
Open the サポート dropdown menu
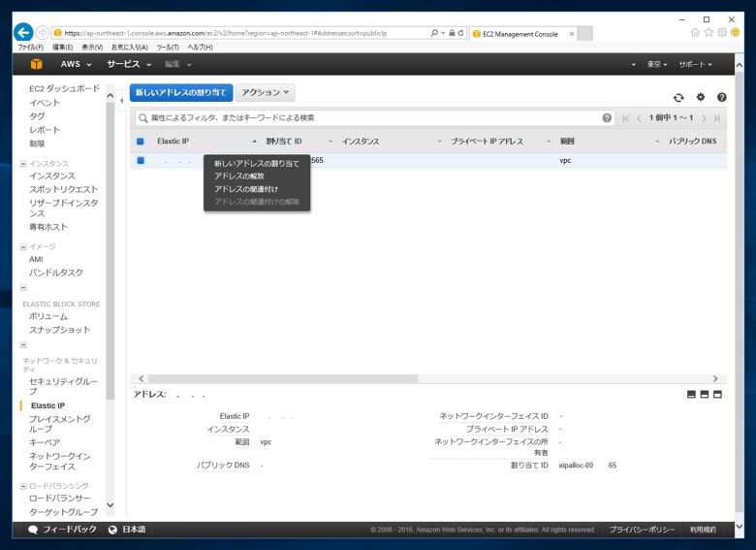click(695, 64)
